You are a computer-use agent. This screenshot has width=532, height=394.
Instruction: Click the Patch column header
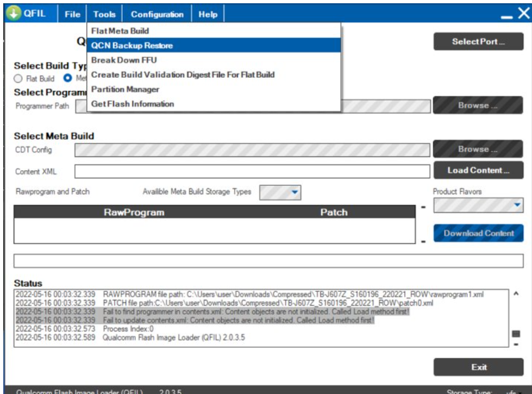pos(334,212)
